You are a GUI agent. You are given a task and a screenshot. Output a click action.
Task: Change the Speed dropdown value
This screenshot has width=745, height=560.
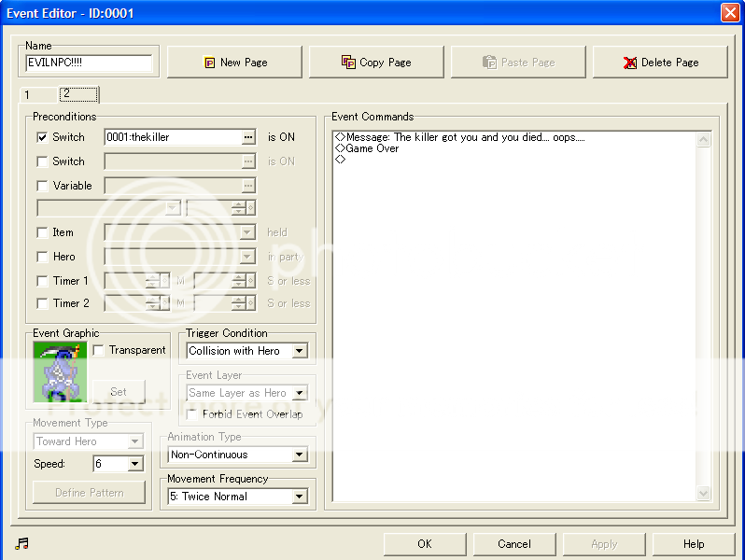(x=134, y=464)
